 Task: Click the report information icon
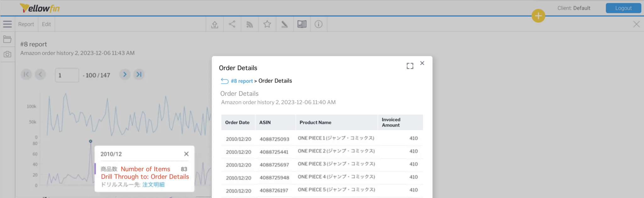coord(319,24)
